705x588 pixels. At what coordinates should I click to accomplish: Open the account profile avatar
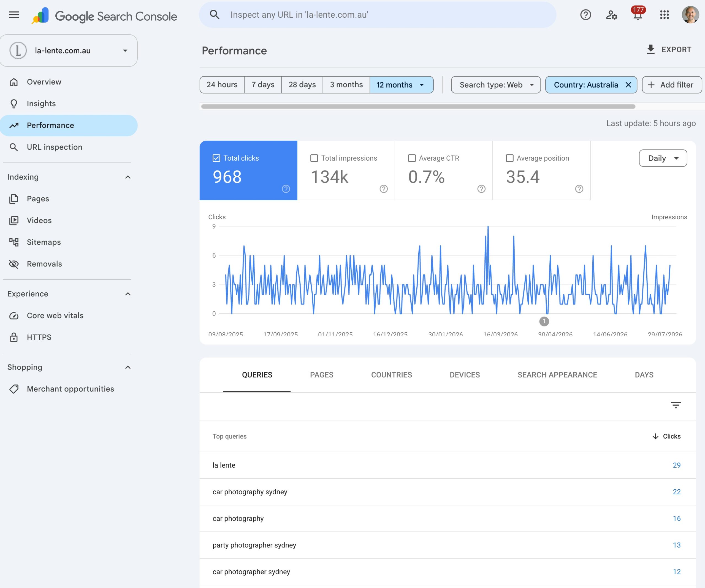click(690, 15)
